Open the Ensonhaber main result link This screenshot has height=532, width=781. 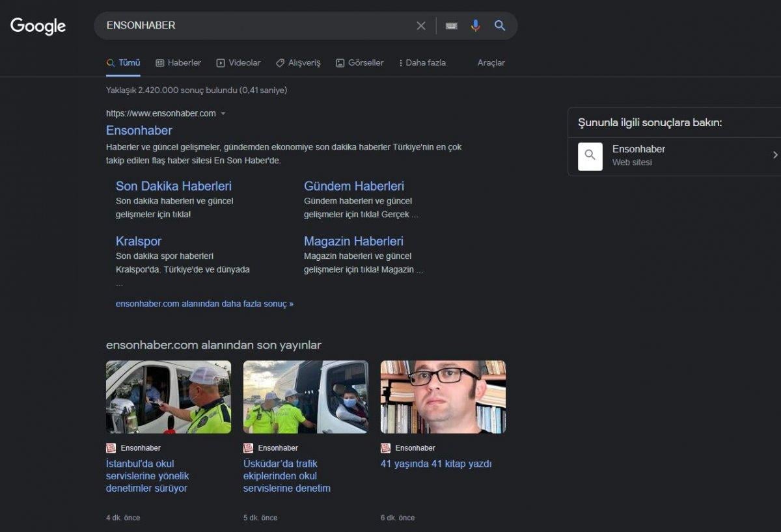pyautogui.click(x=139, y=130)
